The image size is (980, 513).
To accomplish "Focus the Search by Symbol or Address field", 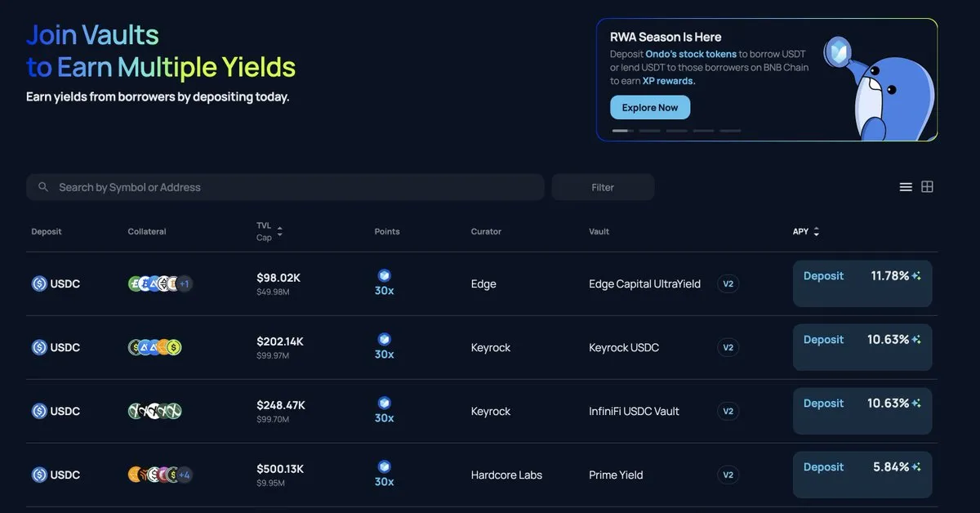I will click(x=294, y=187).
